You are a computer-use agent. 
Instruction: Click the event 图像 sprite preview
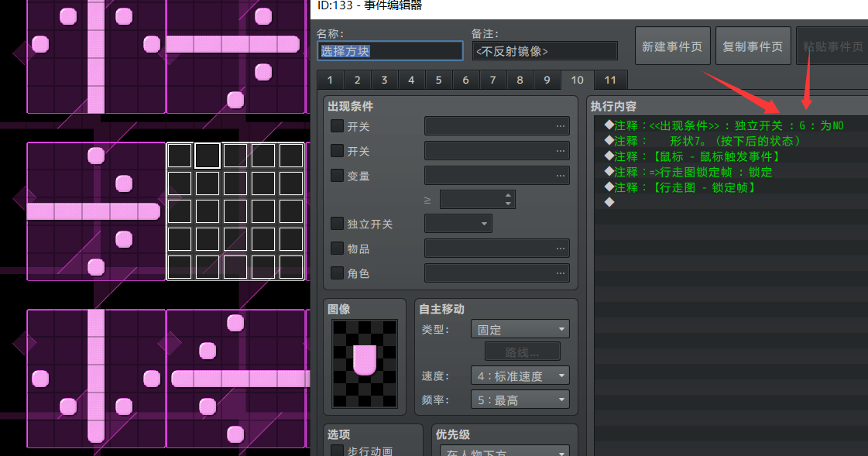tap(365, 364)
